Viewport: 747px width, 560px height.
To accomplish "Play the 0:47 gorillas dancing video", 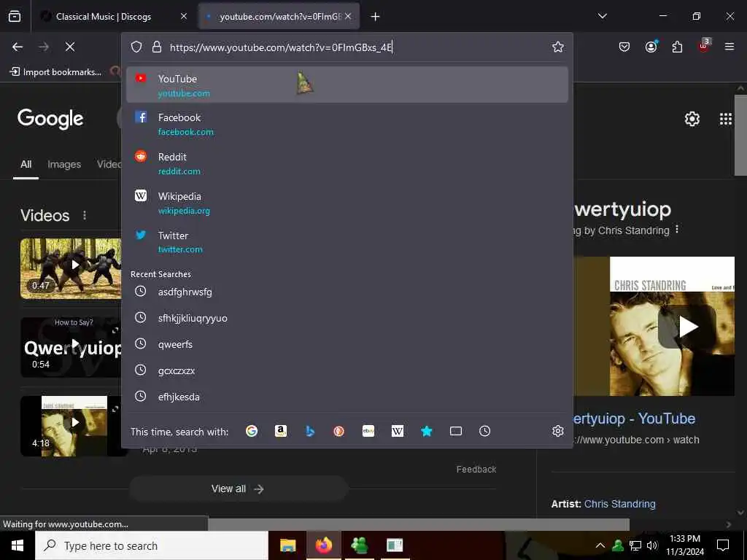I will pyautogui.click(x=71, y=268).
